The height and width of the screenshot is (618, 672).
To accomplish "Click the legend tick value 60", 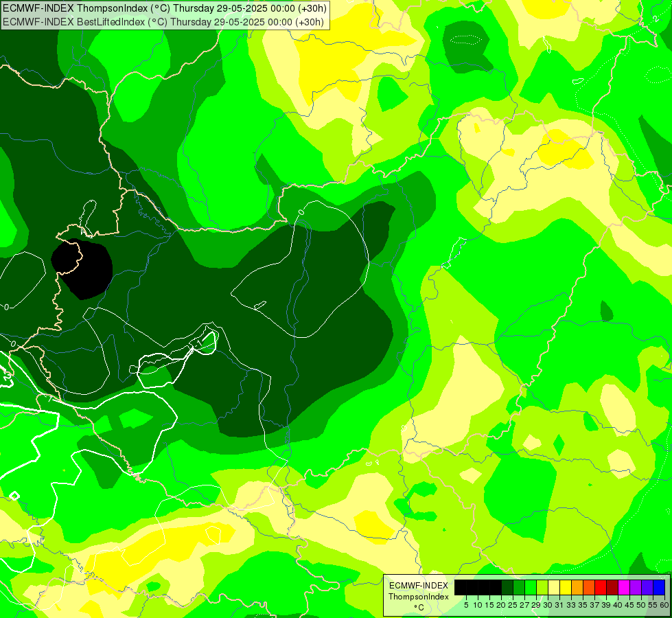I will 664,605.
